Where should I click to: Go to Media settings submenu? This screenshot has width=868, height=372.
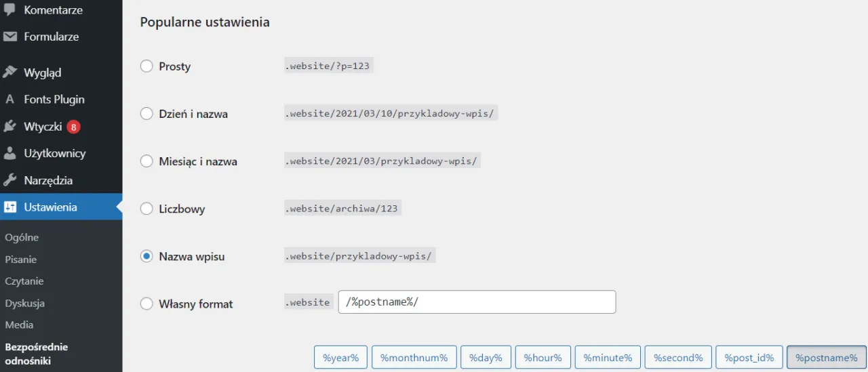coord(19,325)
